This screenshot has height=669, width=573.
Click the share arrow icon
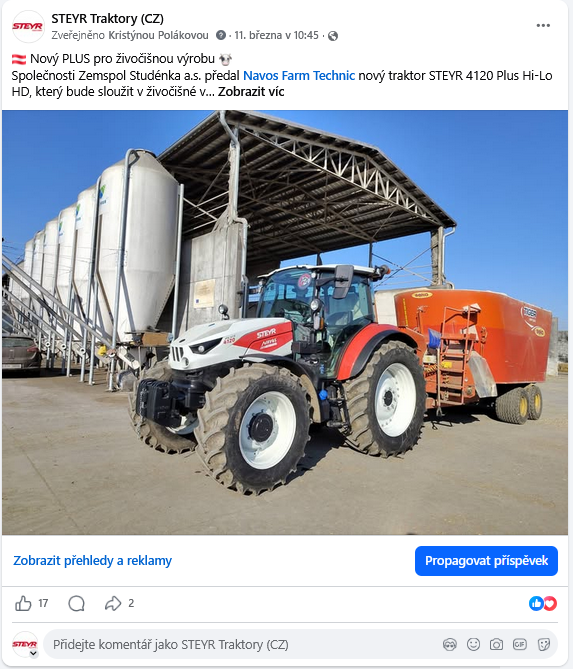coord(113,603)
